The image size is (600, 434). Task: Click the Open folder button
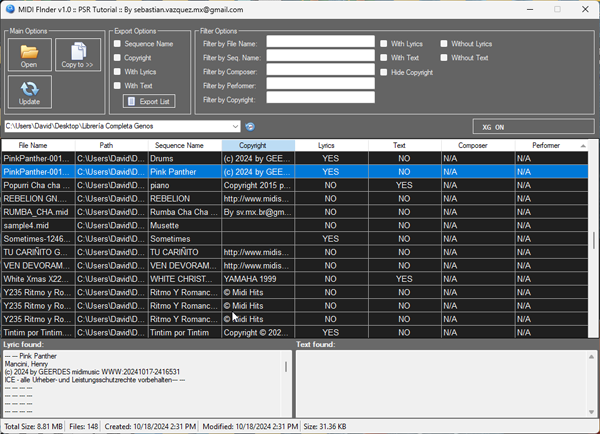point(29,55)
